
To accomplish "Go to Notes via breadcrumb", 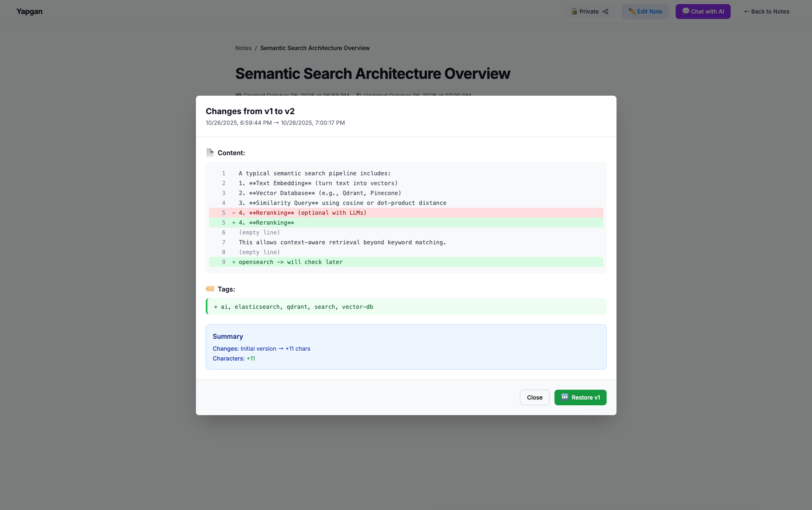I will (243, 48).
